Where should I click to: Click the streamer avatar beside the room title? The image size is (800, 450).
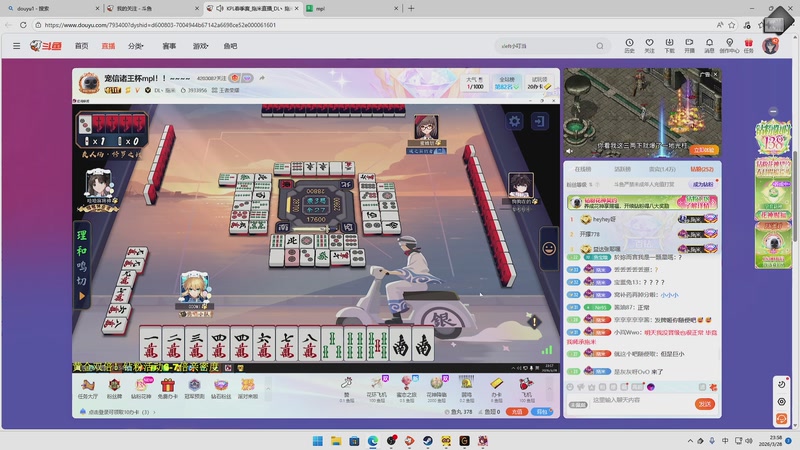click(x=89, y=83)
